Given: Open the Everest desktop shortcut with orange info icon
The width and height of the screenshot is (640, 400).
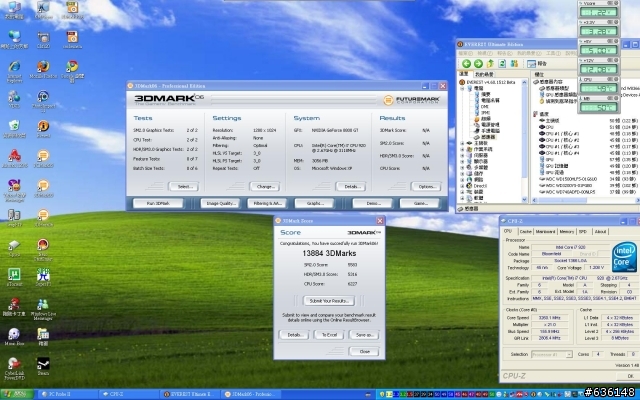Looking at the screenshot, I should coord(43,129).
